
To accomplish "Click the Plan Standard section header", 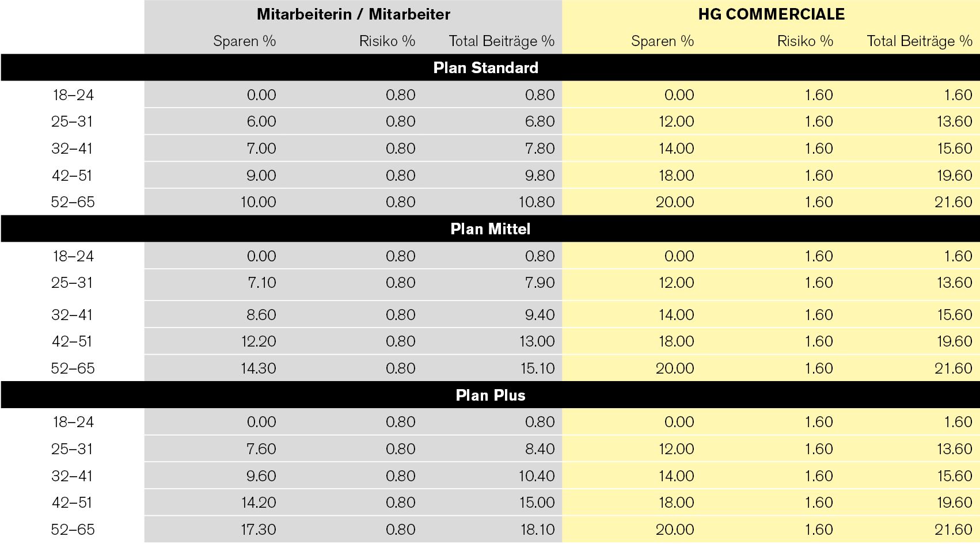I will click(485, 68).
